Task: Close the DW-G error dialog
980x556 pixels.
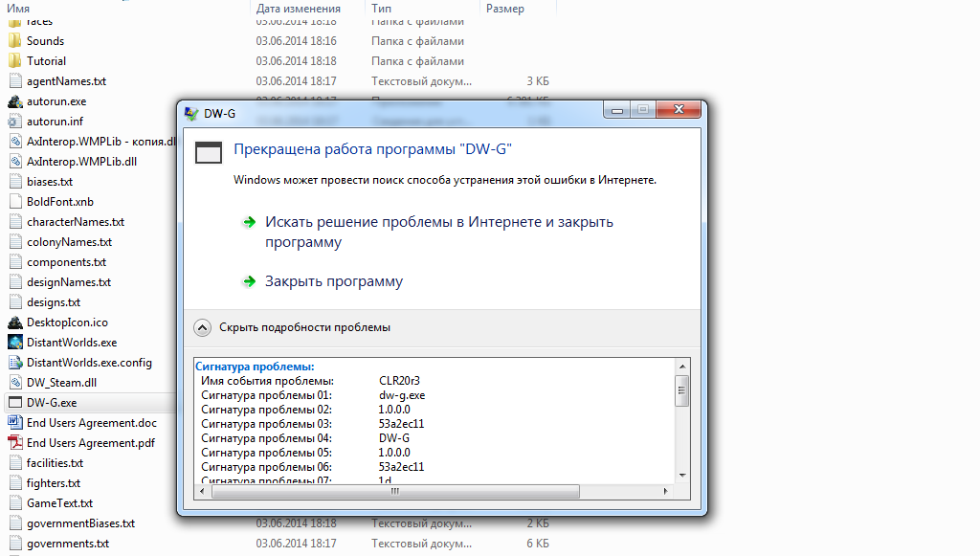Action: point(679,110)
